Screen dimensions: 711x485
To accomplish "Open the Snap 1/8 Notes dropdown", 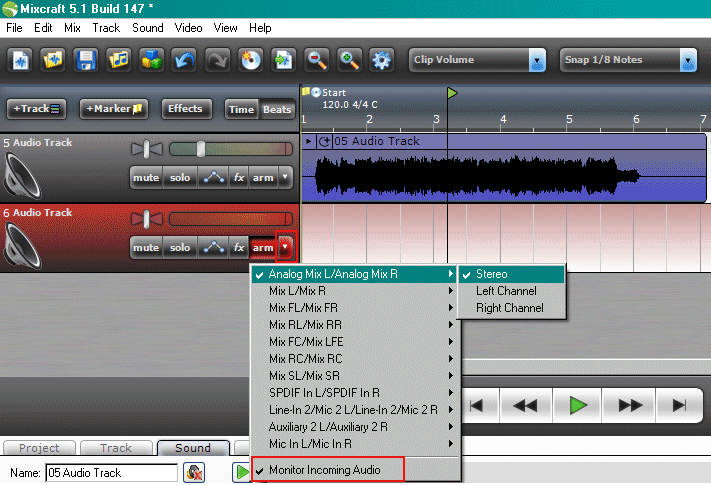I will click(x=688, y=60).
